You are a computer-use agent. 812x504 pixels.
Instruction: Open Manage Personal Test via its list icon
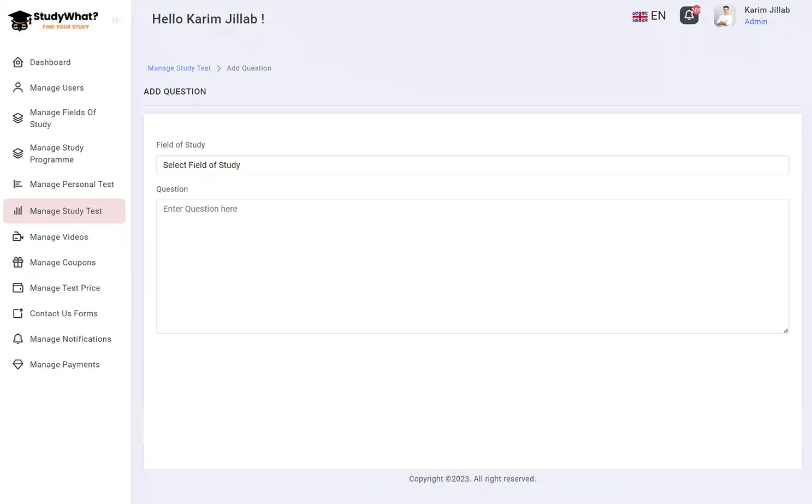(18, 184)
